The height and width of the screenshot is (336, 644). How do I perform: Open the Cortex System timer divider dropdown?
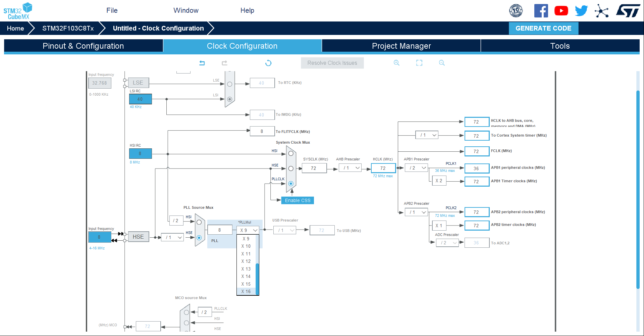tap(427, 135)
